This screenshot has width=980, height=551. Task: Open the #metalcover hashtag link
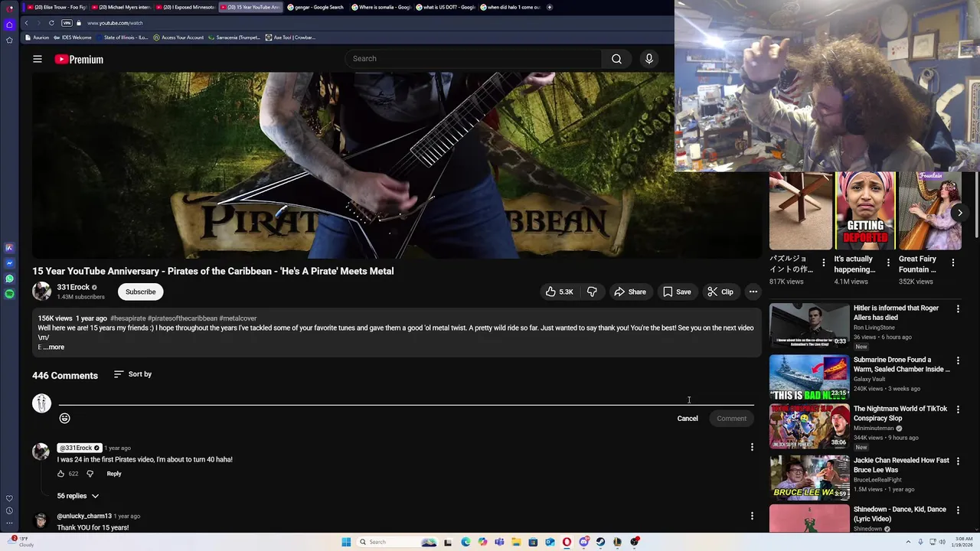[238, 318]
